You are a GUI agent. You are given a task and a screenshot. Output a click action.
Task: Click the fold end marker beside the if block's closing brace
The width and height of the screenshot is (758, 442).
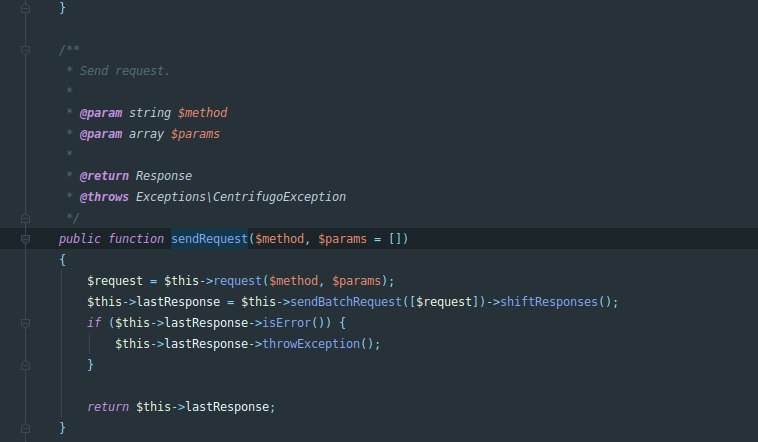click(26, 365)
